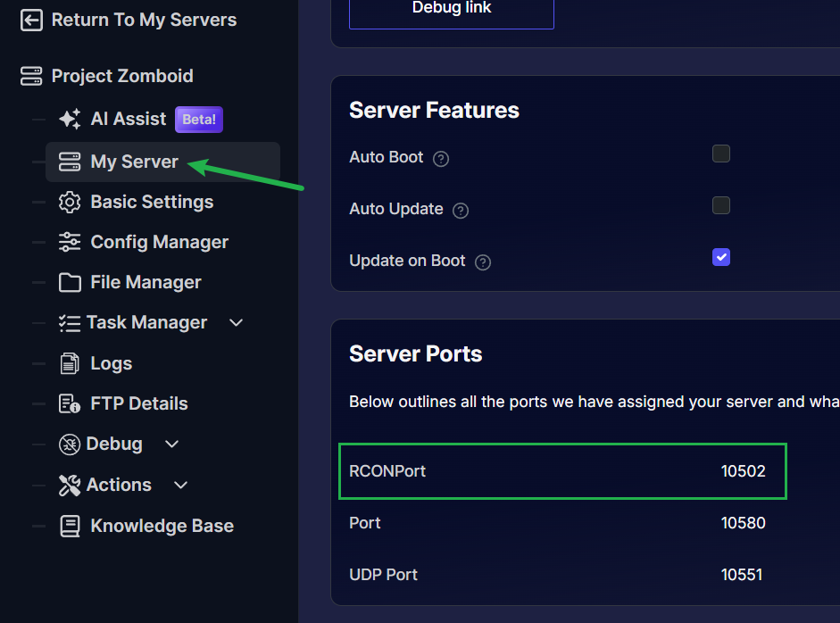
Task: Click the Project Zomboid server title
Action: pos(122,76)
